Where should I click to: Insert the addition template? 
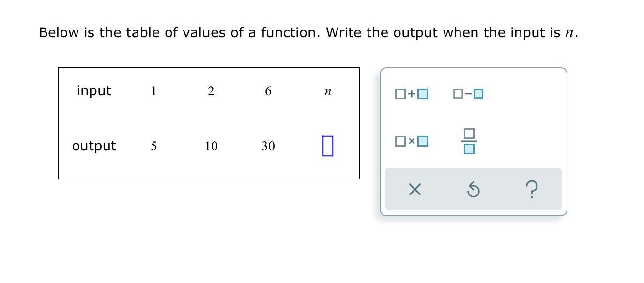point(412,93)
